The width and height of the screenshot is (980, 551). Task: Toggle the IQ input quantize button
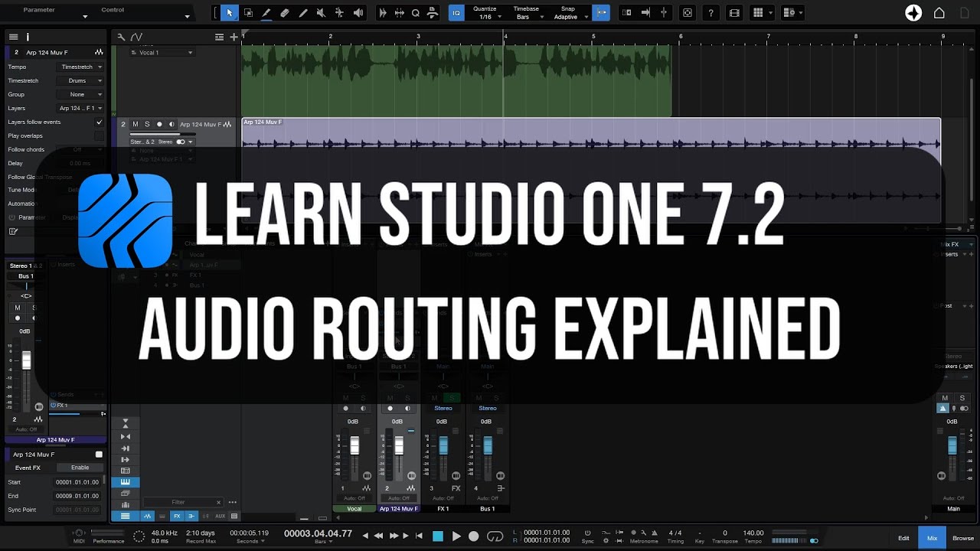coord(456,13)
